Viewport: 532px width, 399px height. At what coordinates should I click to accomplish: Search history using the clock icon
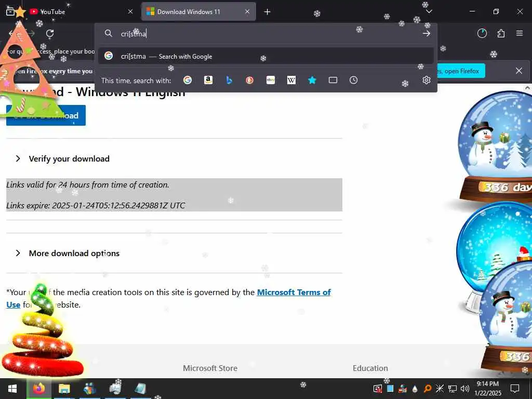pyautogui.click(x=353, y=80)
